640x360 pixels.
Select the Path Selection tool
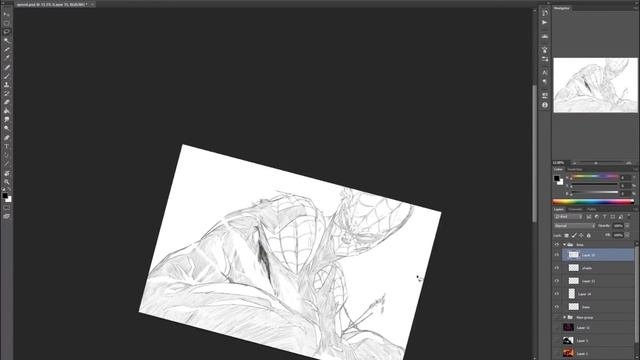pyautogui.click(x=7, y=156)
